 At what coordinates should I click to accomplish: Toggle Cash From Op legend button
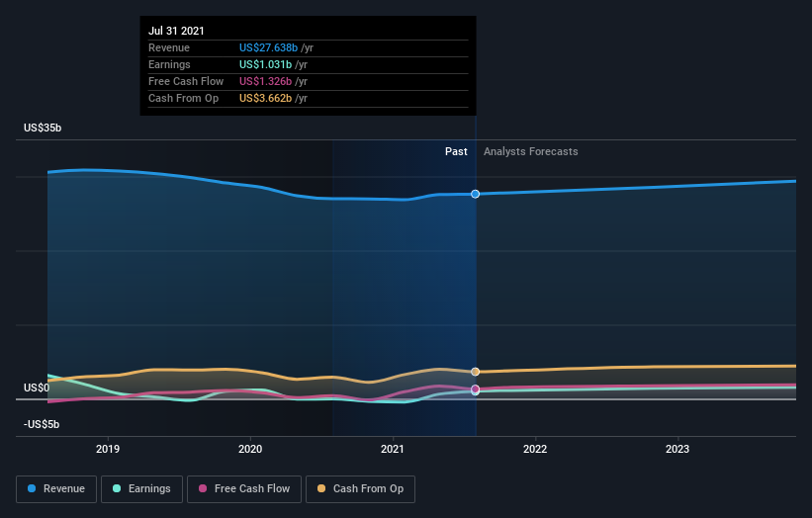coord(360,488)
